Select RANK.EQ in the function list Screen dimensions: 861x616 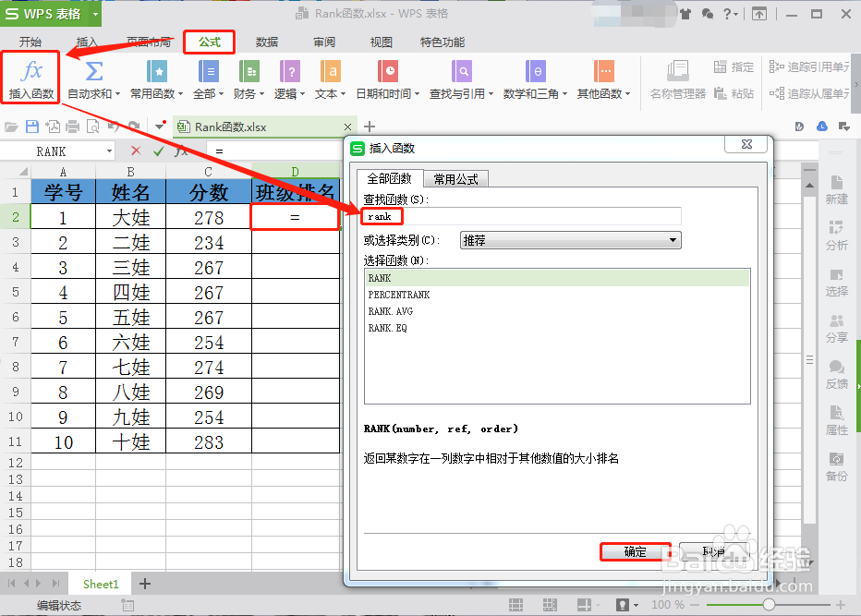[x=557, y=328]
